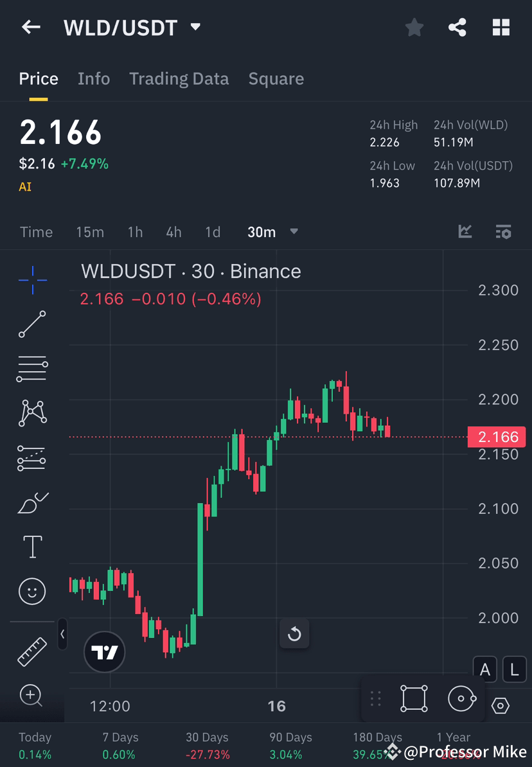Select the brush drawing tool
This screenshot has width=532, height=767.
[x=32, y=502]
